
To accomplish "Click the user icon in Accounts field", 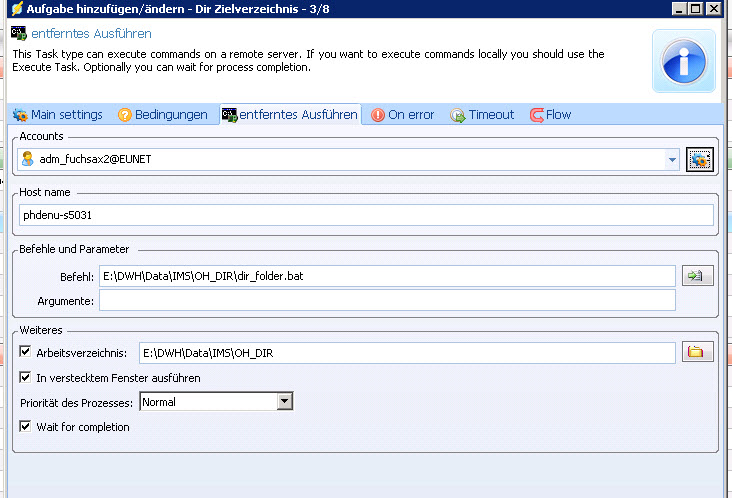I will click(x=28, y=159).
